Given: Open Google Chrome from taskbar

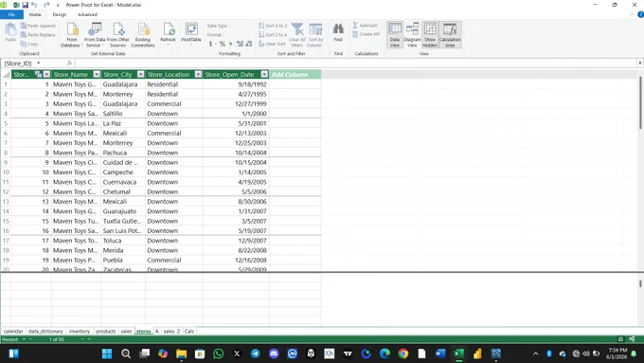Looking at the screenshot, I should coord(402,354).
